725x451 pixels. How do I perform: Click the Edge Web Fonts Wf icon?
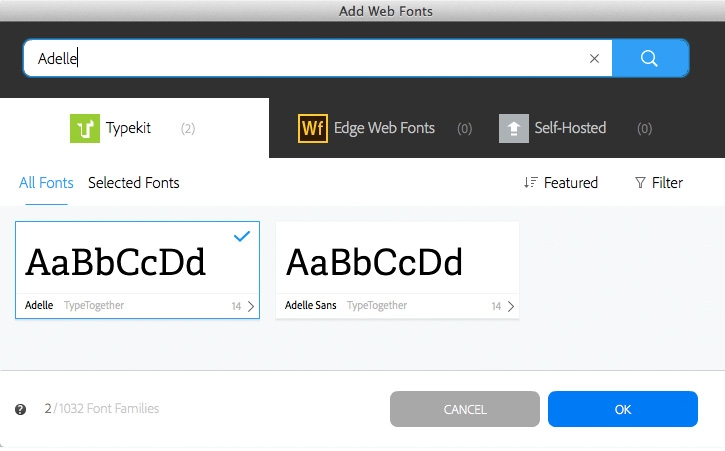tap(313, 128)
